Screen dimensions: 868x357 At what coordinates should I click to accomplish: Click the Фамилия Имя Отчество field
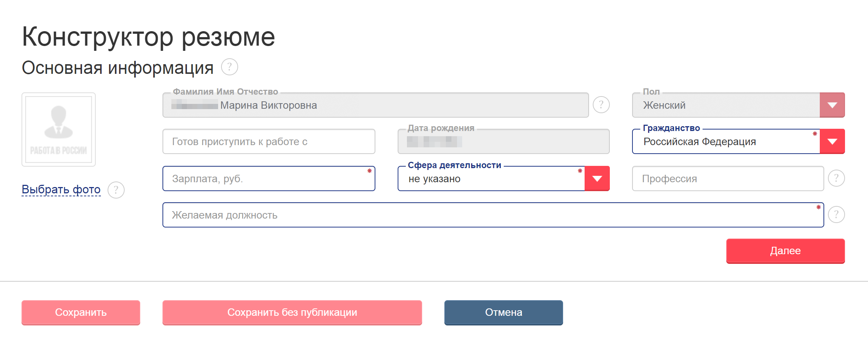coord(375,105)
